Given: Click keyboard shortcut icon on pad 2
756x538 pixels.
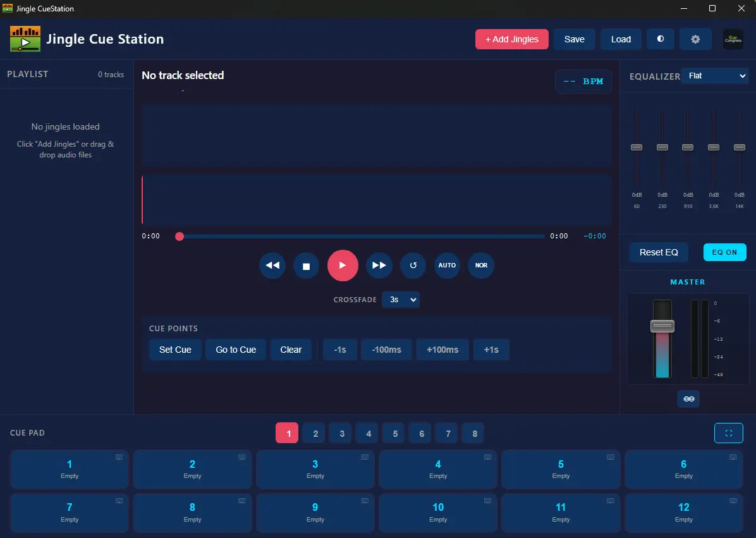Looking at the screenshot, I should [x=242, y=457].
